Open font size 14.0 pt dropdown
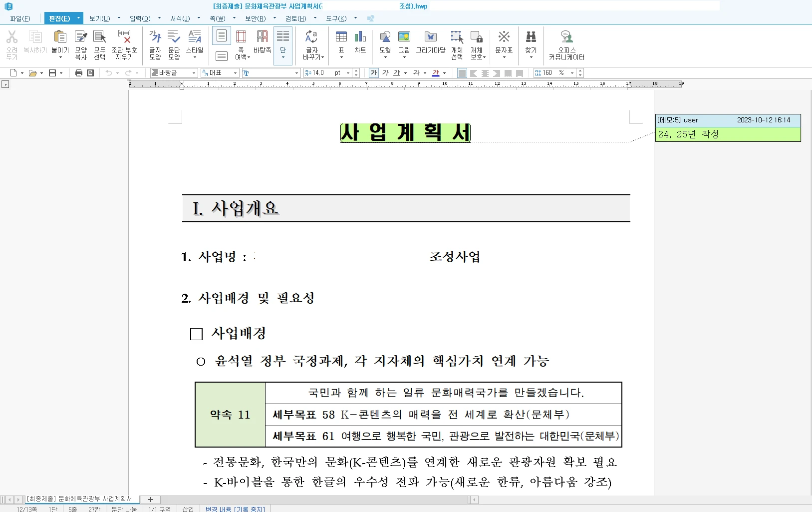 tap(348, 73)
